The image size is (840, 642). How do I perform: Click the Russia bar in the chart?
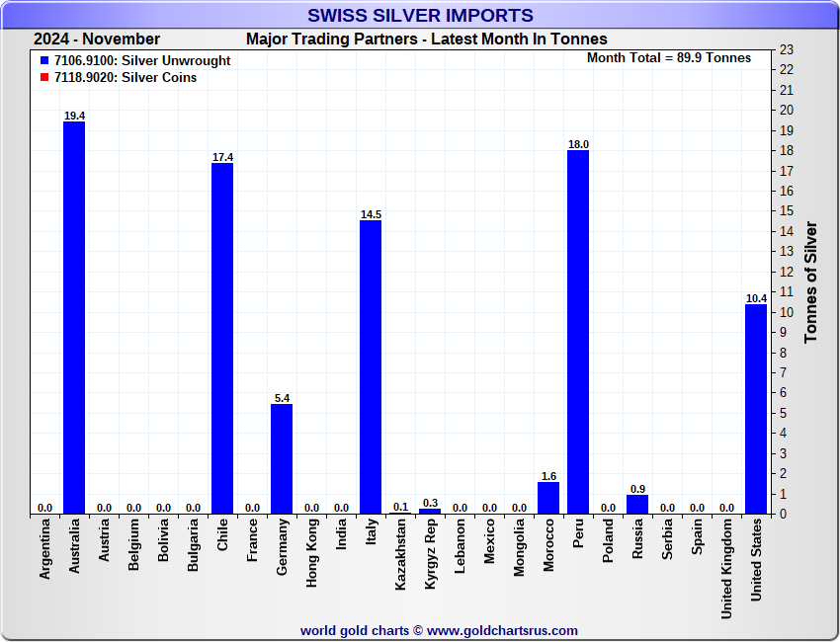click(637, 505)
